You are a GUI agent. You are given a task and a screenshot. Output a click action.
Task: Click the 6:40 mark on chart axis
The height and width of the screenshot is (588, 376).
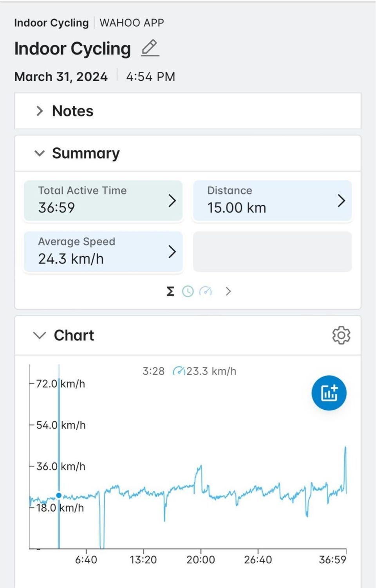click(86, 559)
